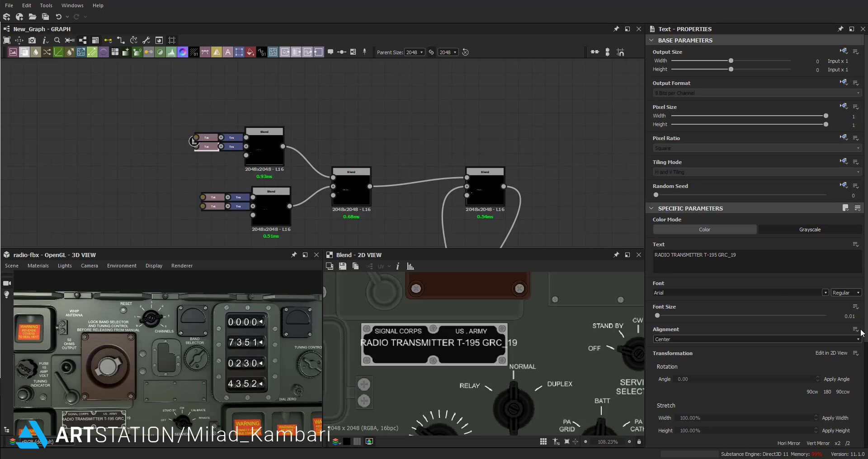Show the histogram in the 2D view

point(410,266)
